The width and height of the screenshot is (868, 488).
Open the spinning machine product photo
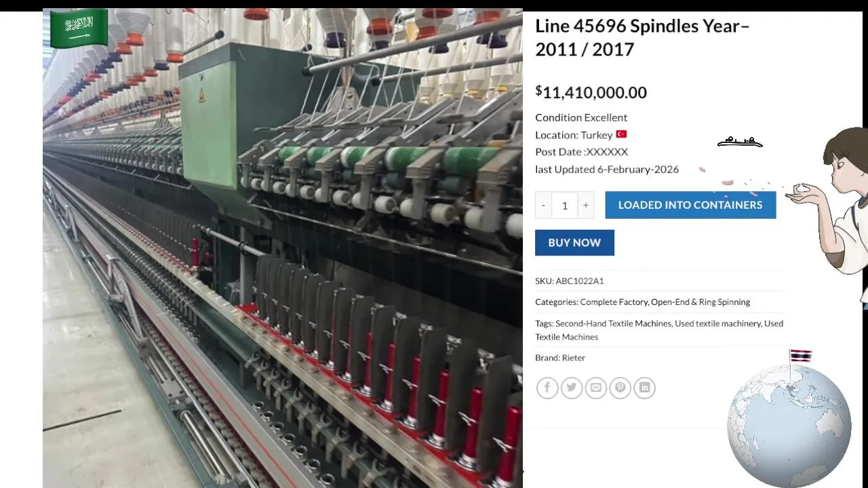click(283, 248)
